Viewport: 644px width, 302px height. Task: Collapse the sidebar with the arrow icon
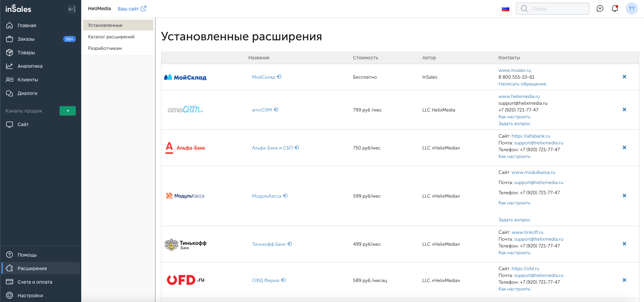pos(72,9)
